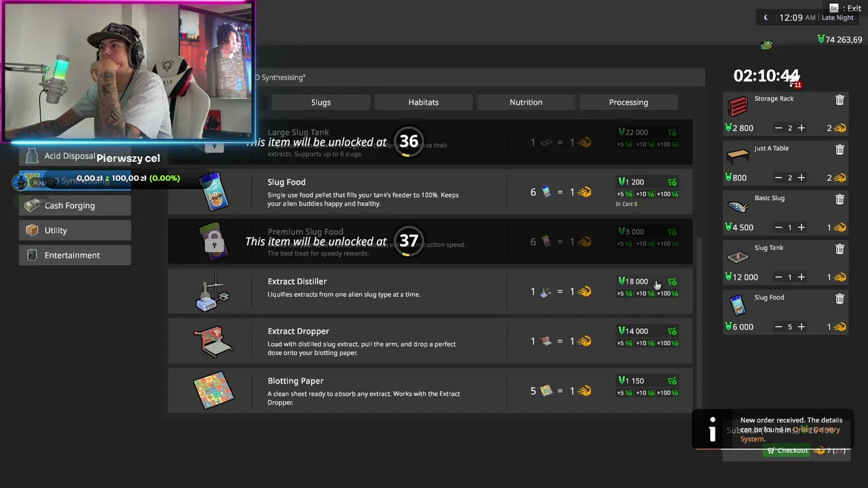Exit the shop using Esc Exit
This screenshot has height=488, width=868.
click(845, 8)
